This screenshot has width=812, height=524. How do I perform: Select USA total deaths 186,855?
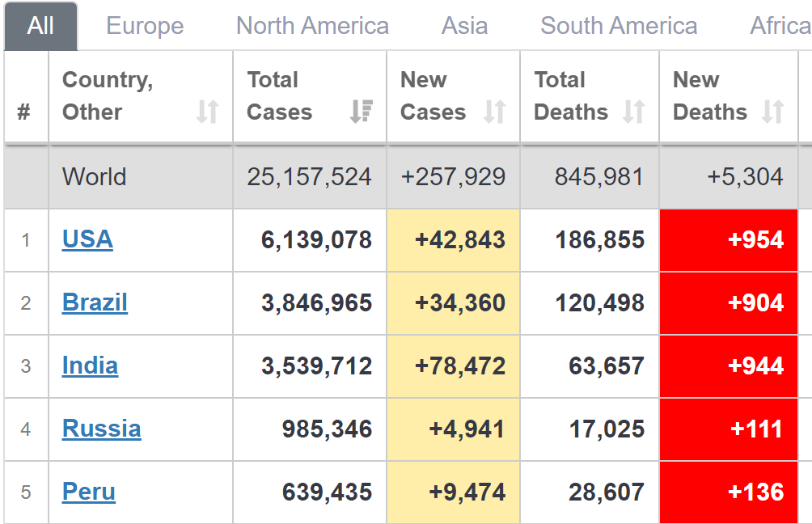click(599, 240)
